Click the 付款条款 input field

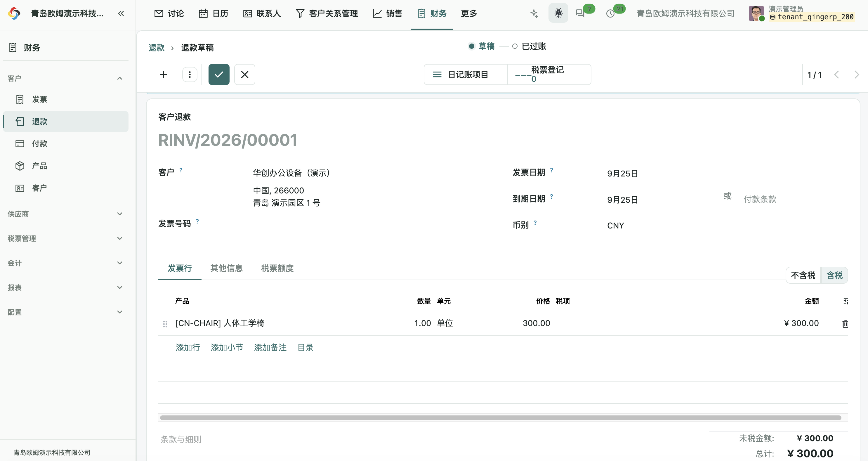[795, 199]
